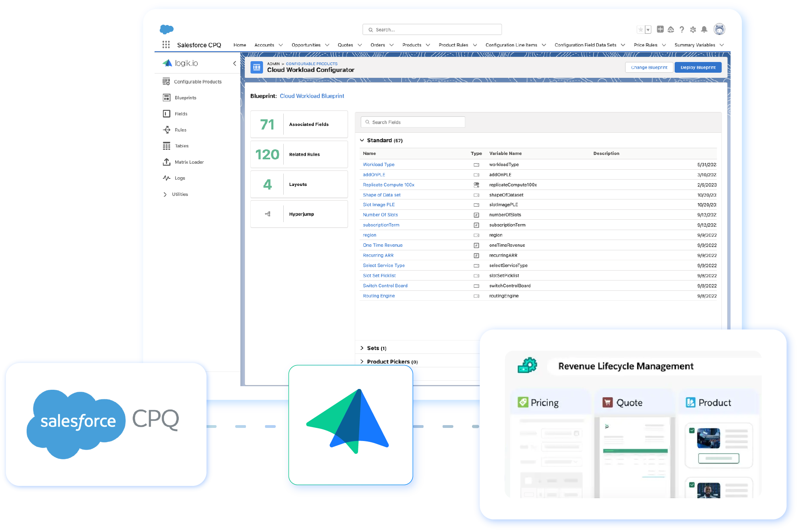This screenshot has width=799, height=532.
Task: Open the Orders tab
Action: coord(377,45)
